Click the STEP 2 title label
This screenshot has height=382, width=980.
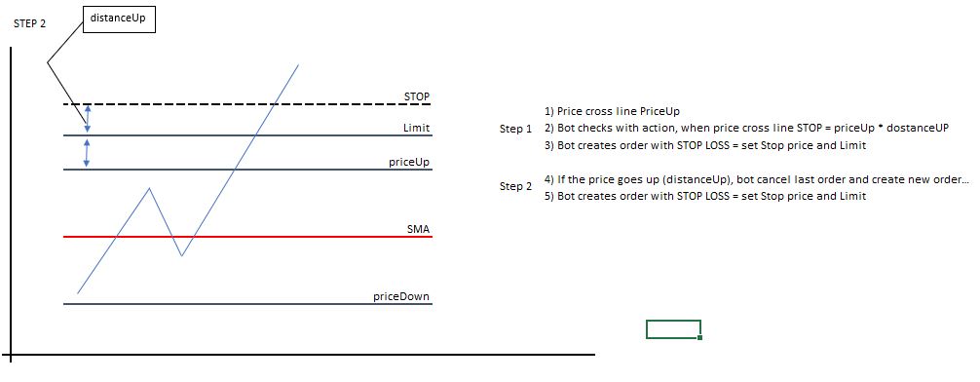click(29, 24)
